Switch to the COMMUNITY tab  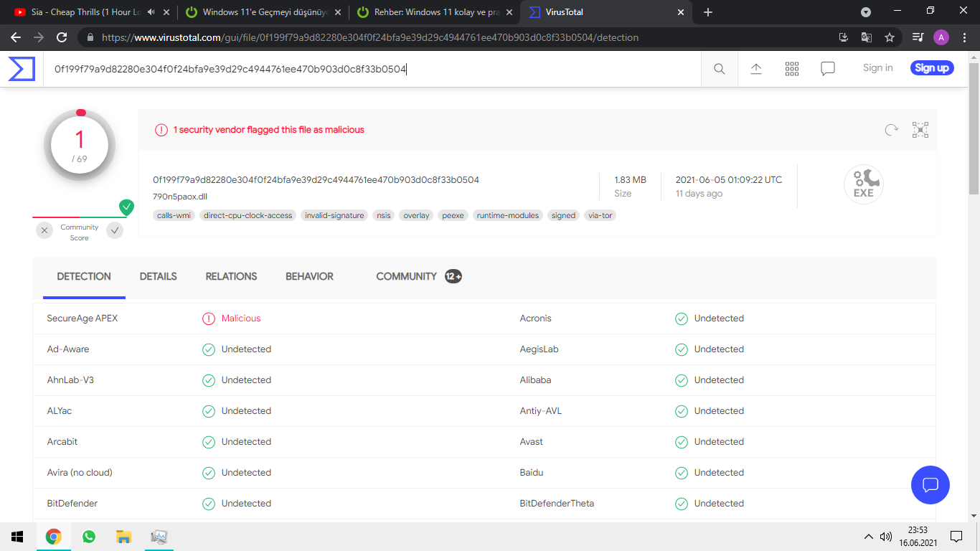[419, 277]
